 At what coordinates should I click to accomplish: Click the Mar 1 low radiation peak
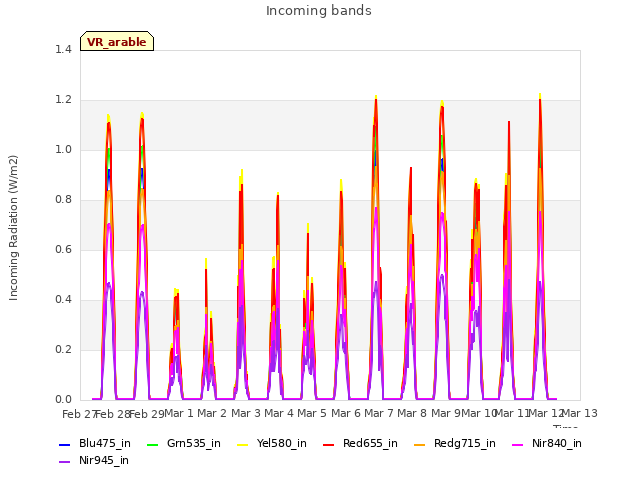point(176,291)
